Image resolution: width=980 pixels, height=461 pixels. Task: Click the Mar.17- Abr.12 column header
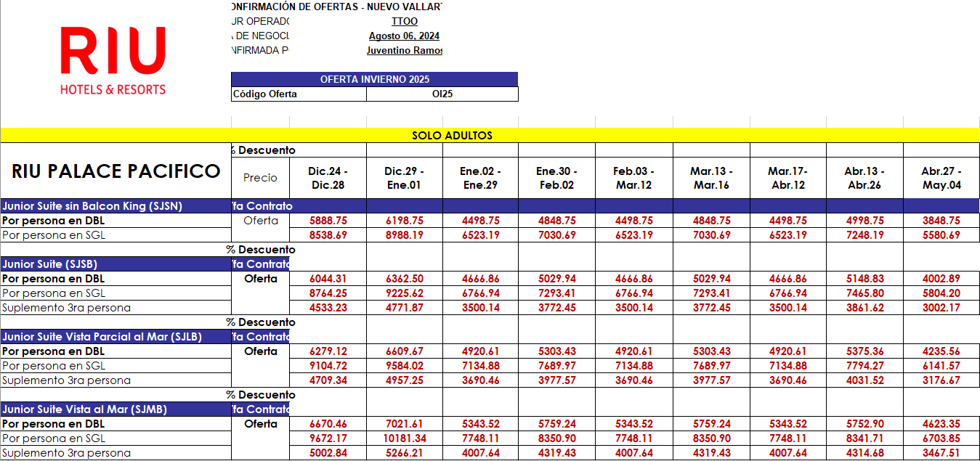point(788,178)
